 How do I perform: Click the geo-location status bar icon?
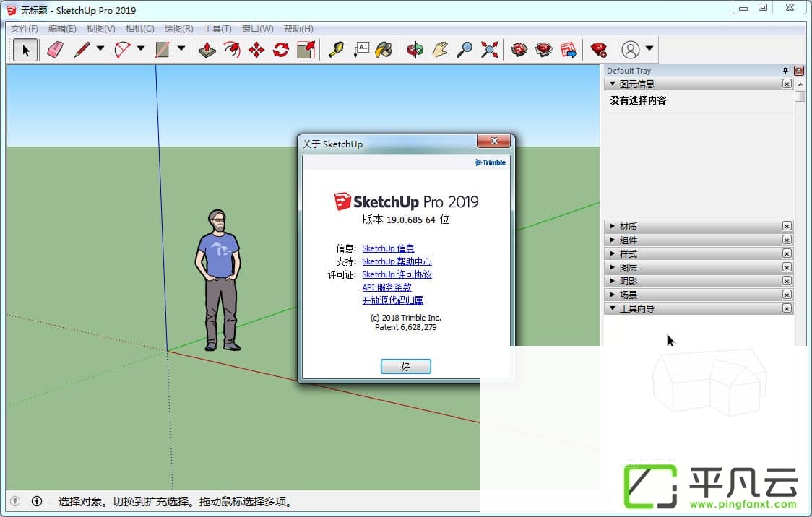pyautogui.click(x=16, y=501)
